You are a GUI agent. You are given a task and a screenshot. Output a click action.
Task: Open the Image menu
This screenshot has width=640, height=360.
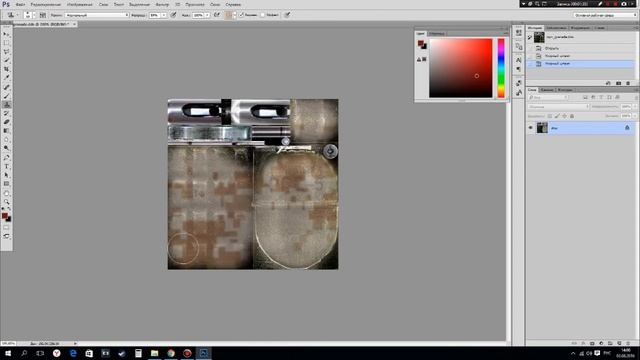[80, 4]
